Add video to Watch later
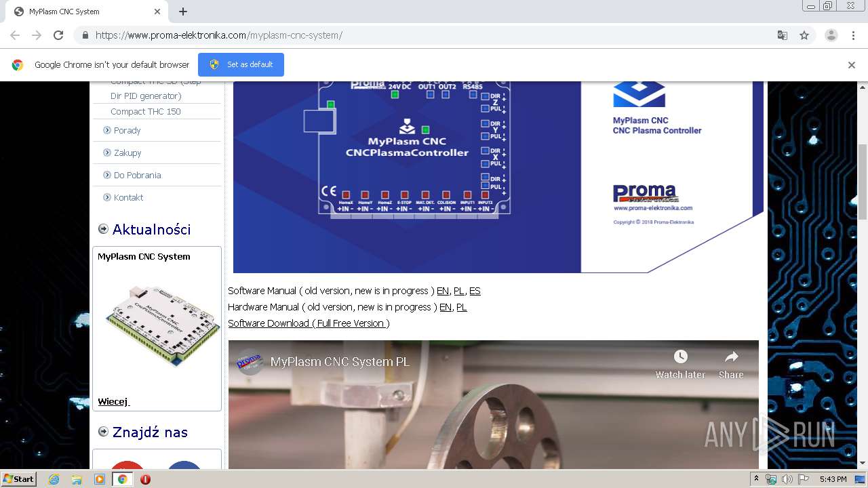This screenshot has height=488, width=868. click(x=680, y=364)
